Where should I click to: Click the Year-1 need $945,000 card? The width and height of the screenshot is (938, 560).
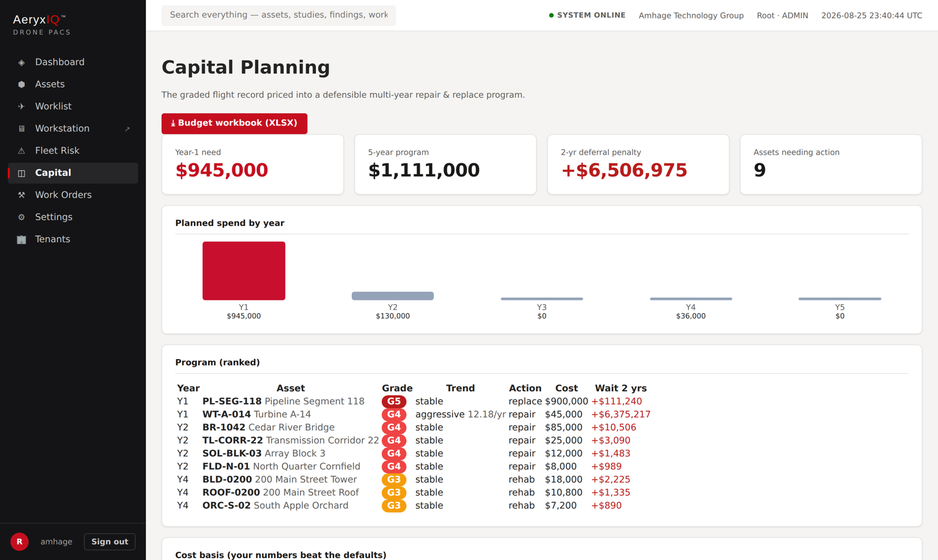(253, 165)
